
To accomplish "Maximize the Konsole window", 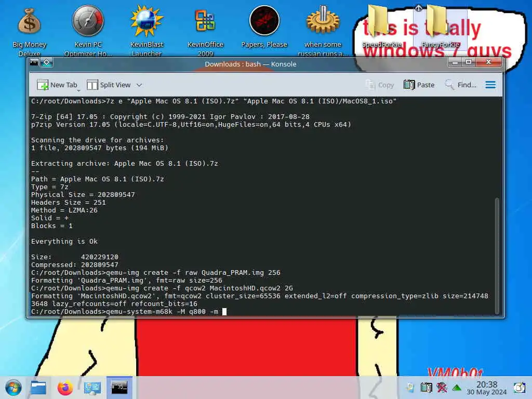I will point(469,62).
